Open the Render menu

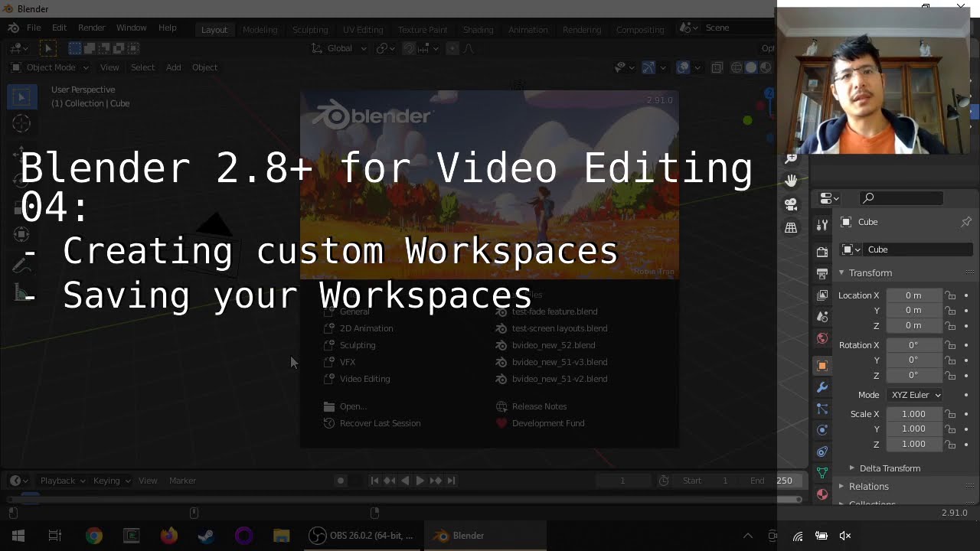[91, 28]
